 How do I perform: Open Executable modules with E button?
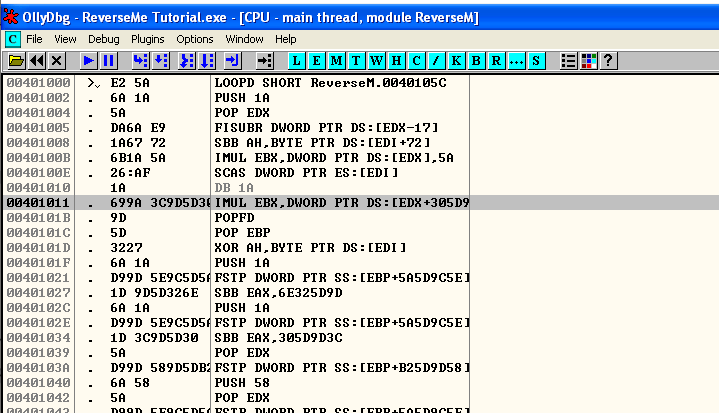pyautogui.click(x=316, y=61)
